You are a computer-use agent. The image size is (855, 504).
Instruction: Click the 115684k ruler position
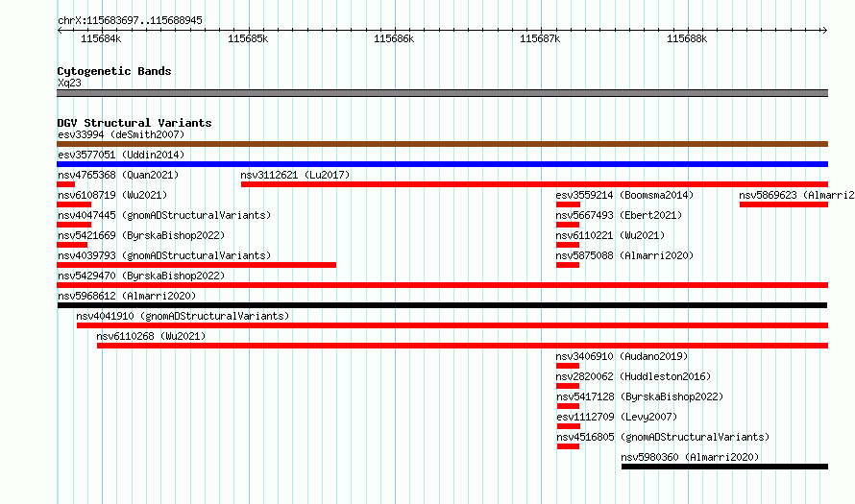(102, 38)
